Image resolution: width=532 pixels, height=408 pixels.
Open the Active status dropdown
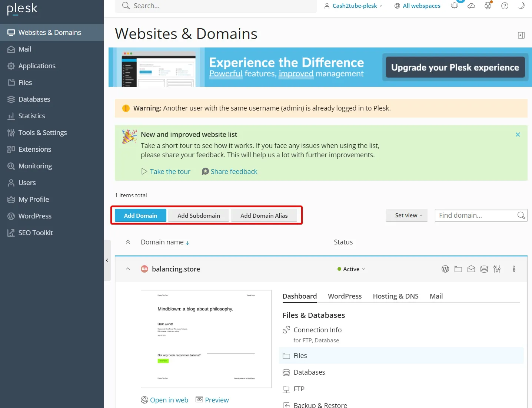351,269
